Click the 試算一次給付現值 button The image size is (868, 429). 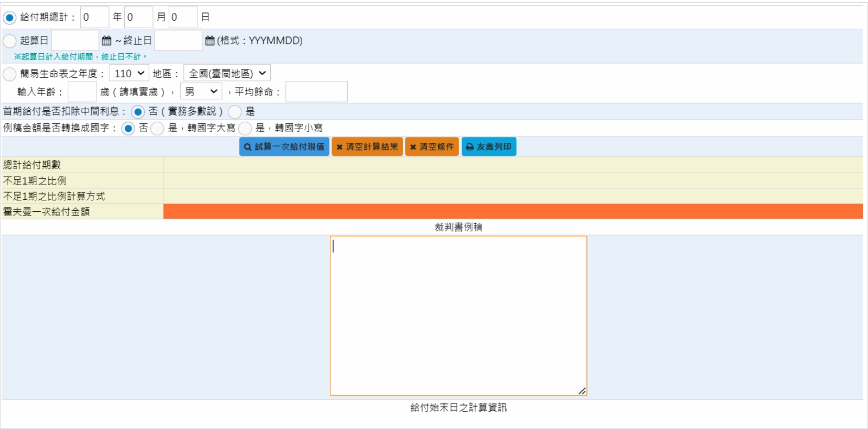284,147
